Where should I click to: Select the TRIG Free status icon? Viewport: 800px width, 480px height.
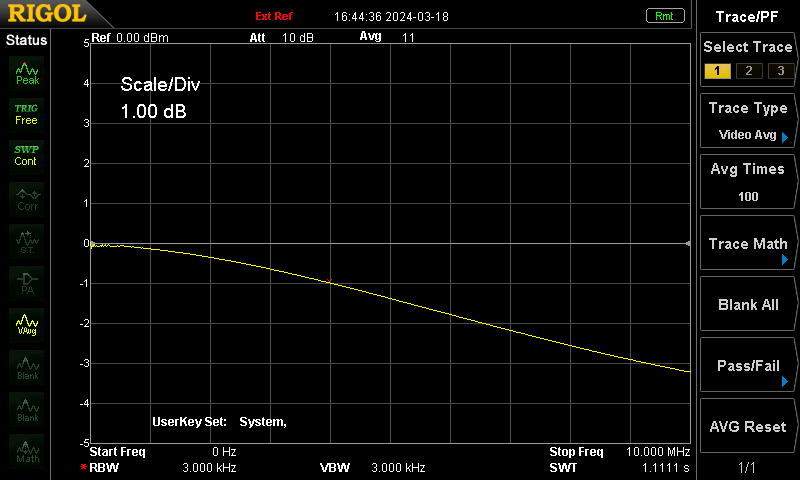pyautogui.click(x=27, y=114)
